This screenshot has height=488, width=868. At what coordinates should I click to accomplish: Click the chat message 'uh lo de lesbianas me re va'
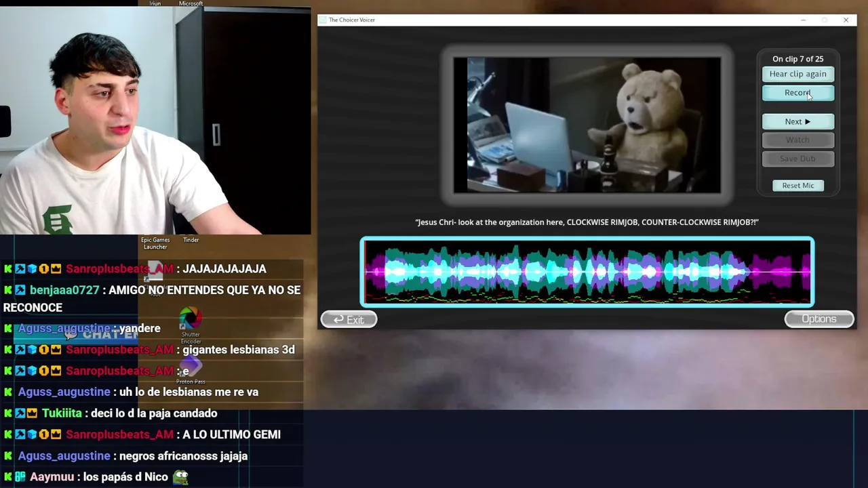[189, 392]
